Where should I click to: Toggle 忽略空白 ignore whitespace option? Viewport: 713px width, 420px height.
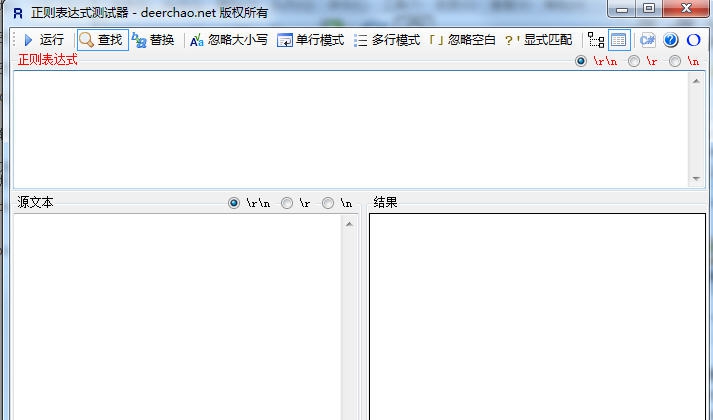coord(462,40)
